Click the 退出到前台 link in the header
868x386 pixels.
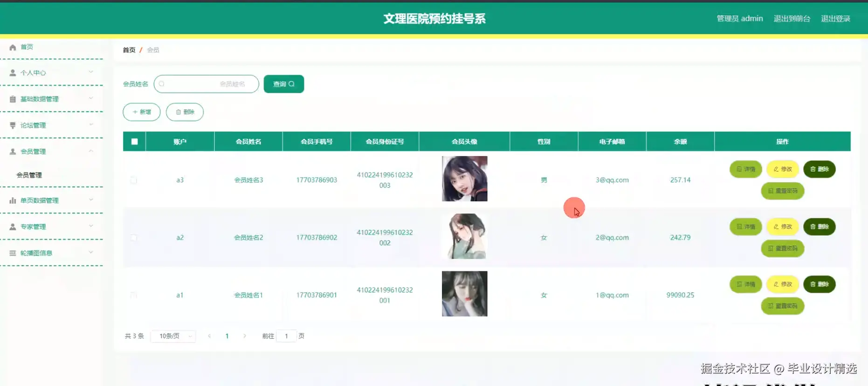[792, 19]
